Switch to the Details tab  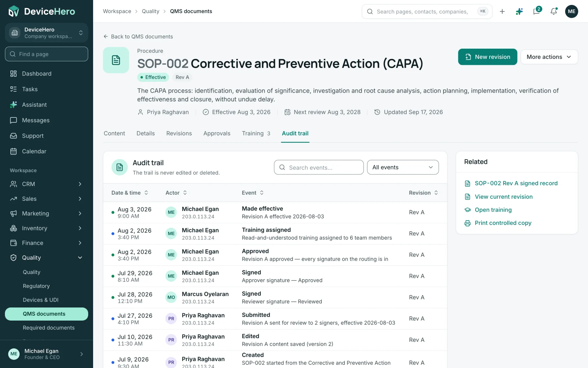click(146, 133)
